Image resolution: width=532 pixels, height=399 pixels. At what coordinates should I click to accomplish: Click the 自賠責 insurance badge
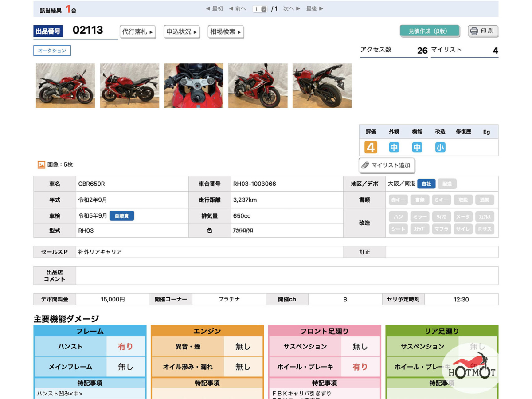pyautogui.click(x=121, y=216)
